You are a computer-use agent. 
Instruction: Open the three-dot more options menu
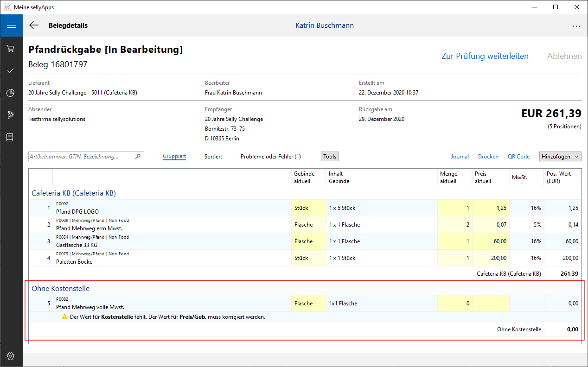[x=576, y=26]
